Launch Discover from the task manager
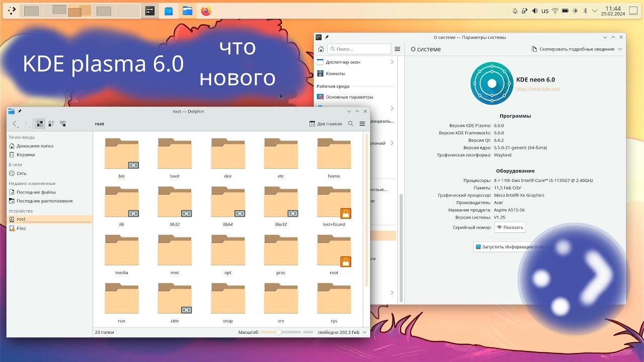 tap(169, 11)
